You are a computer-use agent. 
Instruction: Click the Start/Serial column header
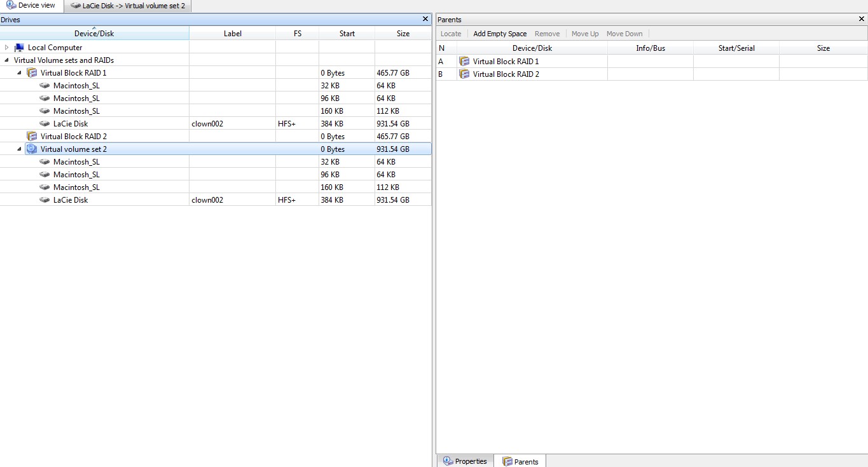736,48
